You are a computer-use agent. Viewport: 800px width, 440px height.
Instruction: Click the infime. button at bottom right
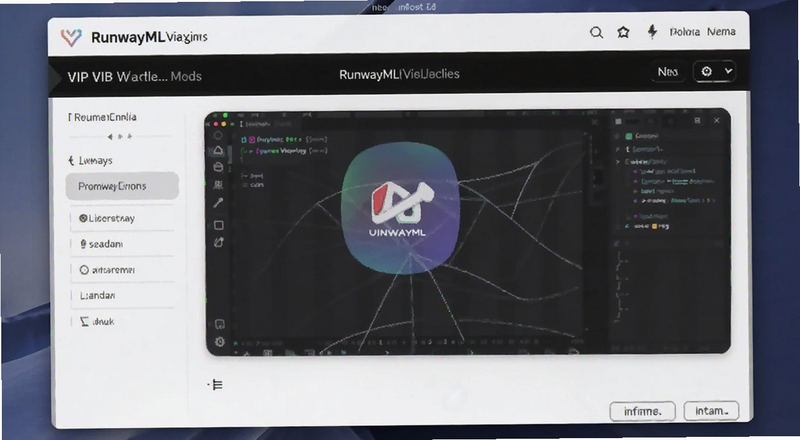pos(642,411)
